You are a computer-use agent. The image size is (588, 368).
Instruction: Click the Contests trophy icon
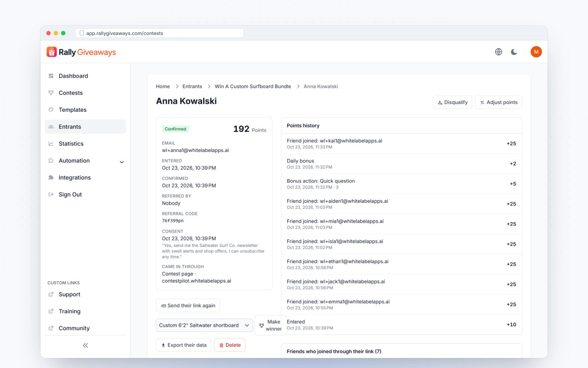tap(51, 93)
